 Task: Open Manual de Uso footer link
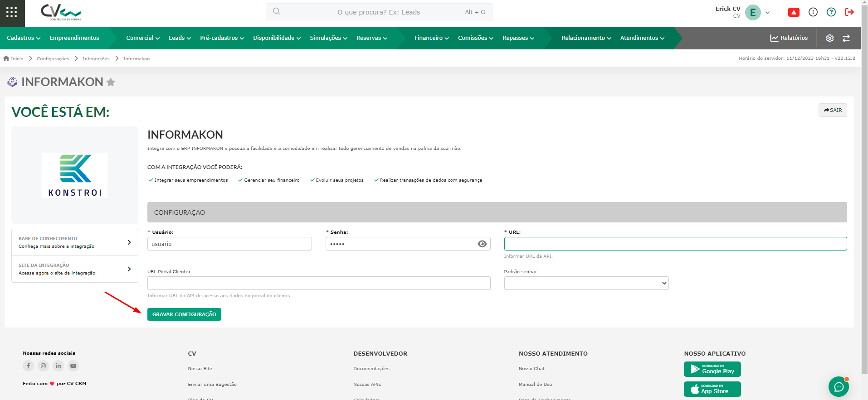536,385
